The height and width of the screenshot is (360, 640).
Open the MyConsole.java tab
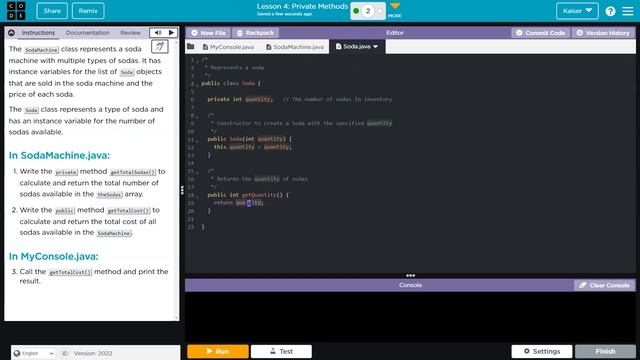point(228,47)
